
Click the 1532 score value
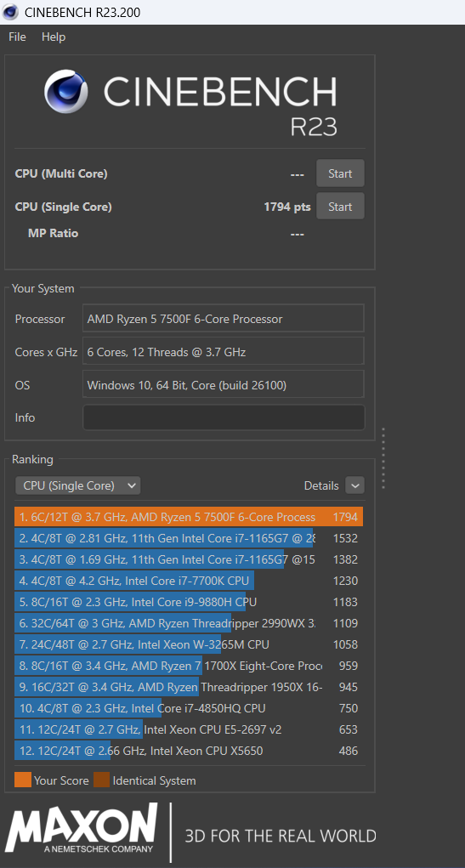345,538
